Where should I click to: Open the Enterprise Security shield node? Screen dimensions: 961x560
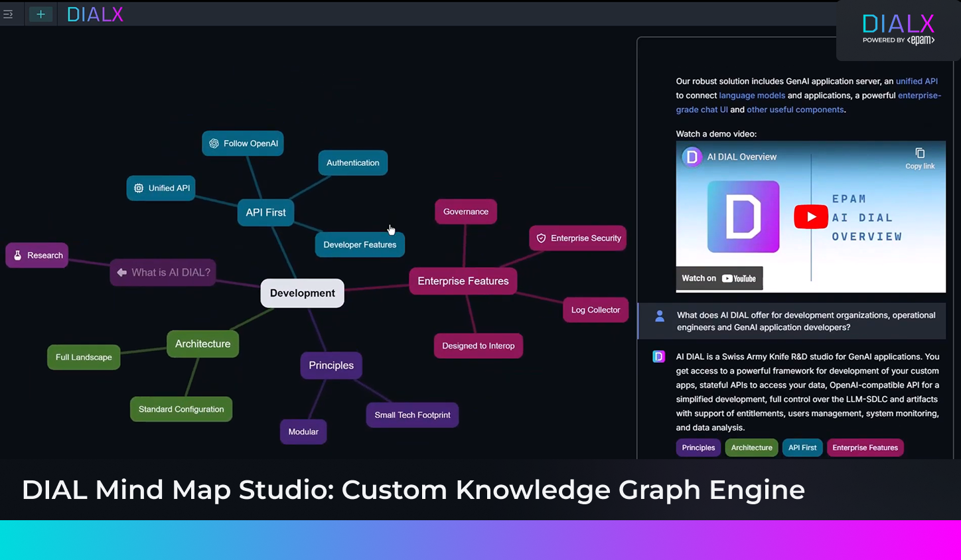577,238
